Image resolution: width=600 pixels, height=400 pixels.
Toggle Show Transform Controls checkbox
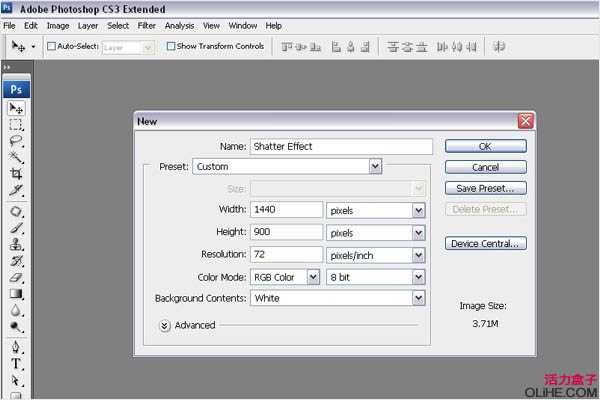tap(171, 46)
